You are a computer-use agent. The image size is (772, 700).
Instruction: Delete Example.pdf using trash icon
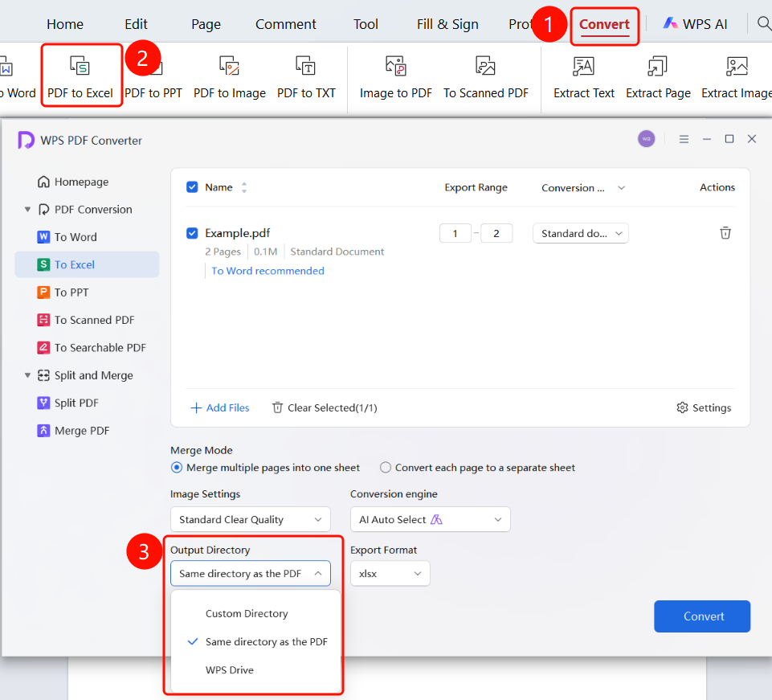pos(725,233)
